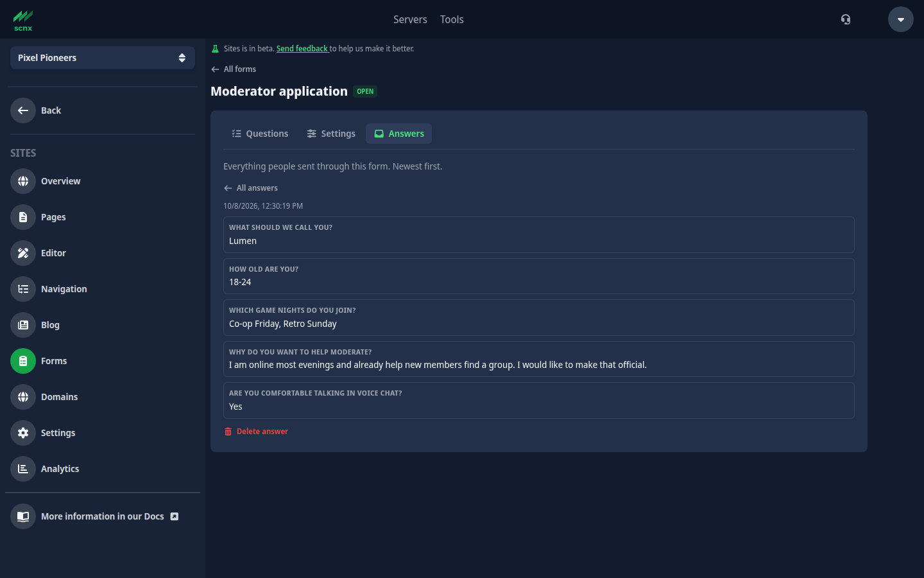Viewport: 924px width, 578px height.
Task: Select the age answer 18-24
Action: click(x=240, y=282)
